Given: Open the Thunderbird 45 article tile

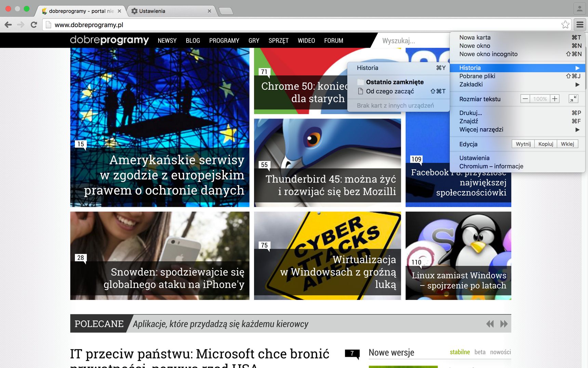Looking at the screenshot, I should 328,163.
